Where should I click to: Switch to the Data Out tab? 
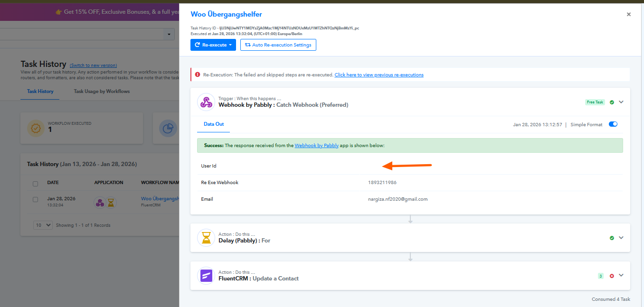point(213,124)
